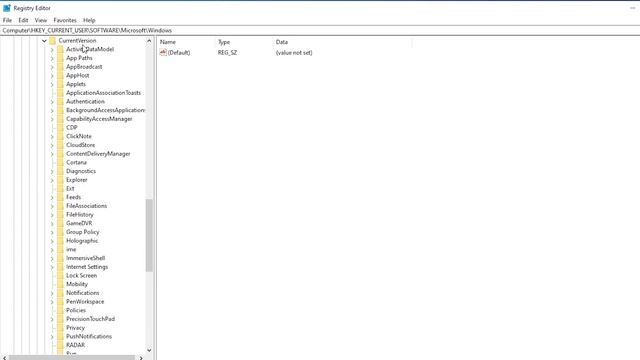The image size is (640, 360).
Task: Click the Applets folder icon
Action: tap(60, 84)
